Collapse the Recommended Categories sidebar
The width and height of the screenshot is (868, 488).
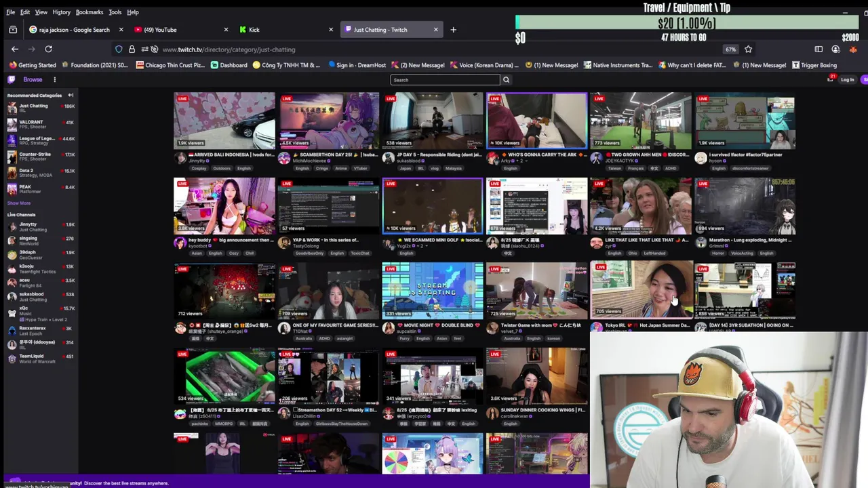coord(71,96)
